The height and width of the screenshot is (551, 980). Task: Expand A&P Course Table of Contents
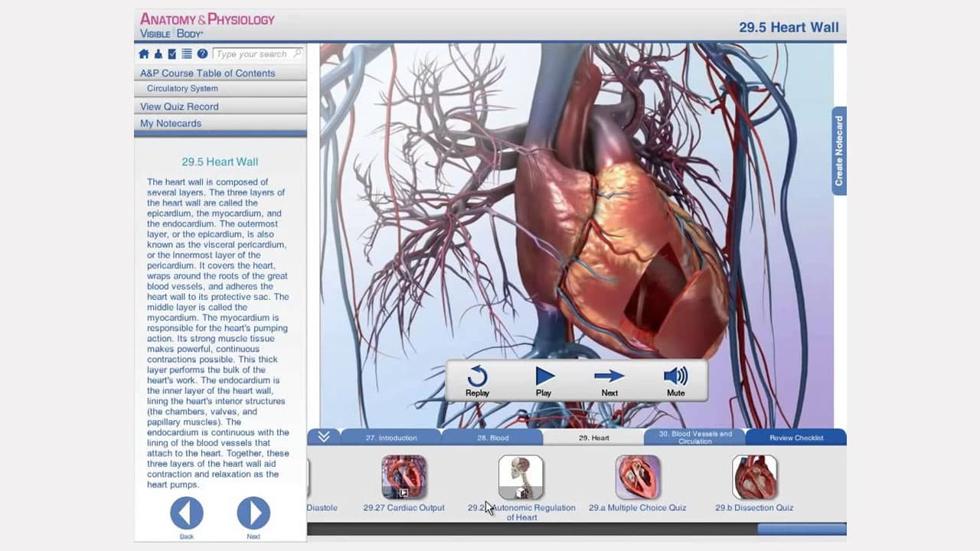click(x=207, y=73)
